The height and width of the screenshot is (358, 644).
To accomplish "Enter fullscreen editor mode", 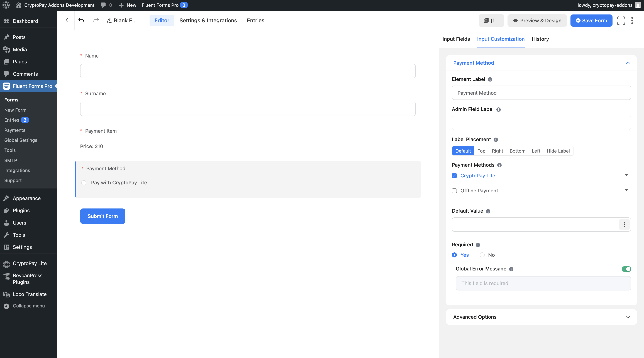I will click(x=621, y=21).
